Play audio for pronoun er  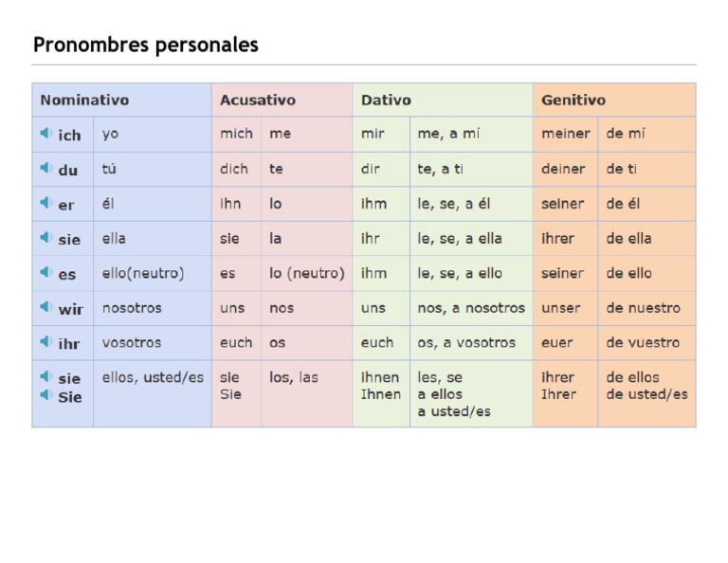tap(45, 204)
